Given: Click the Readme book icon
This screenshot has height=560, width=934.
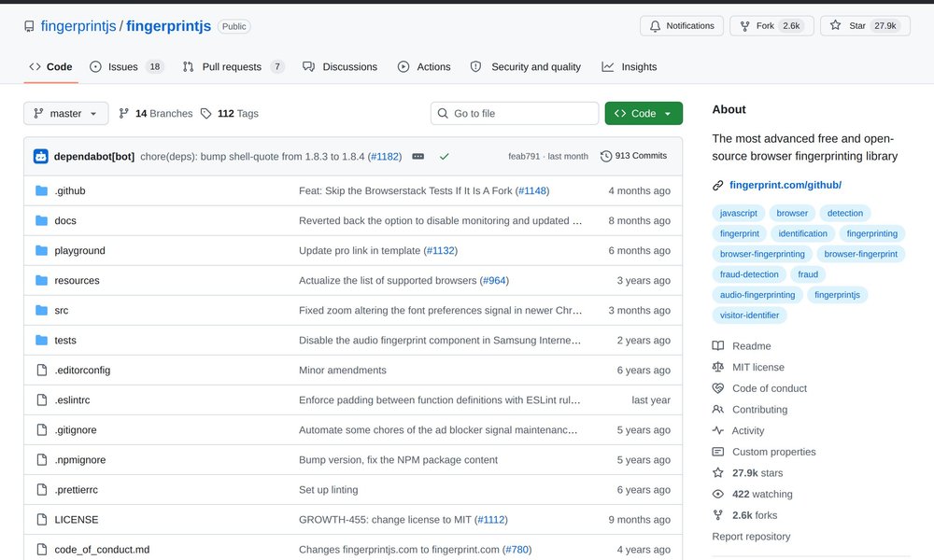Looking at the screenshot, I should [717, 345].
